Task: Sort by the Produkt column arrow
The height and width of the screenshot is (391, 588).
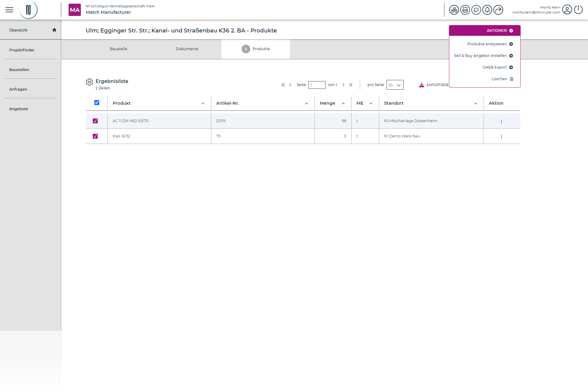Action: coord(203,103)
